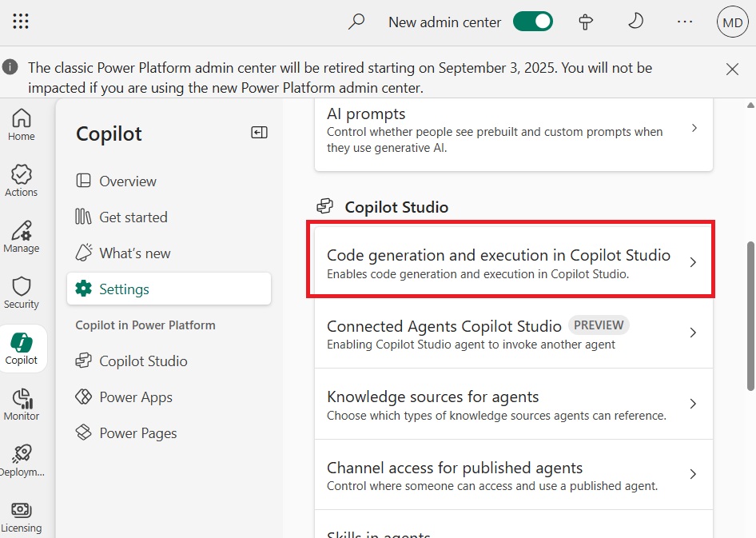Open the Power Pages link
The image size is (756, 538).
(x=137, y=433)
